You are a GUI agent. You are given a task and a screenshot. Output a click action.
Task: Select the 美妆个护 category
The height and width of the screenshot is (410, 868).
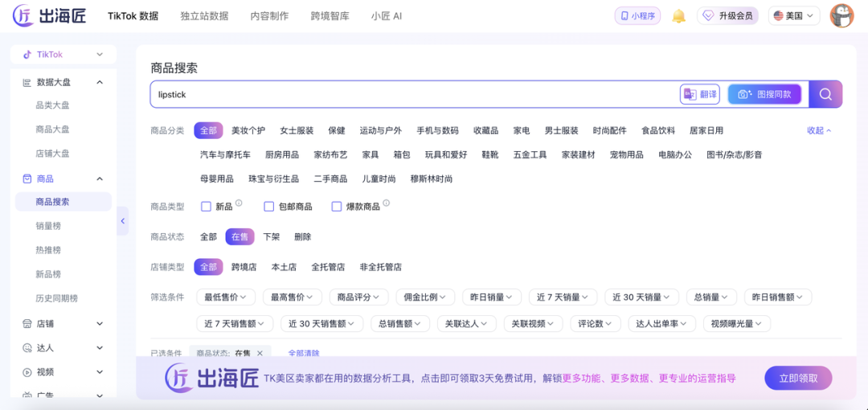click(x=248, y=131)
